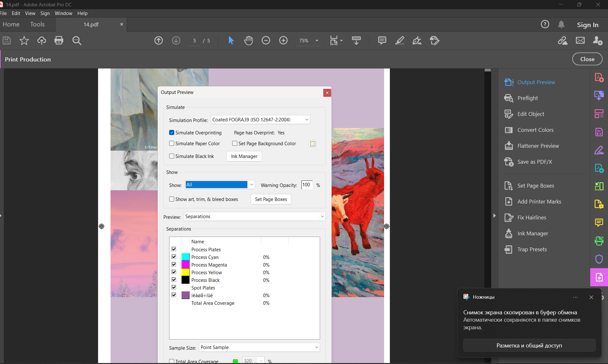608x364 pixels.
Task: Open Trap Presets tool
Action: [x=532, y=249]
